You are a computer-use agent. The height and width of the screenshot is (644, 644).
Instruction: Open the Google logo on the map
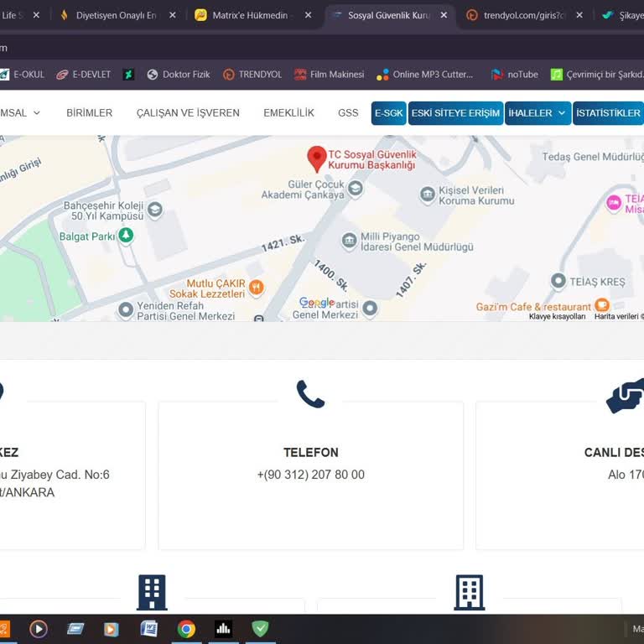click(317, 303)
